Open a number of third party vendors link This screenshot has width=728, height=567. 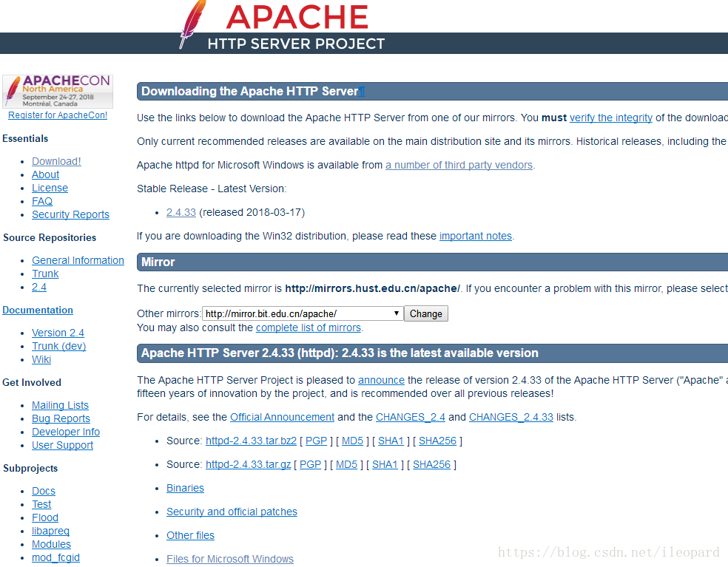(x=459, y=165)
